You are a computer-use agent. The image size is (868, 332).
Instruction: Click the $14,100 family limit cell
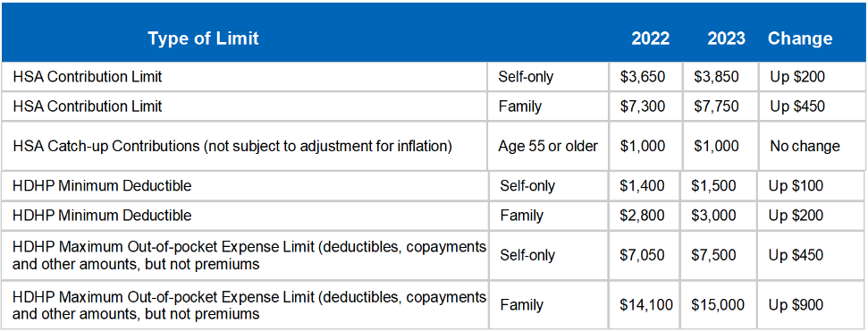point(646,304)
